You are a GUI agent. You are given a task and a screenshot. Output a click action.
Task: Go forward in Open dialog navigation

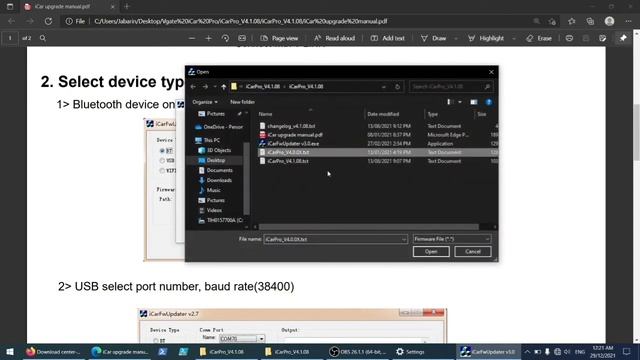(x=205, y=87)
